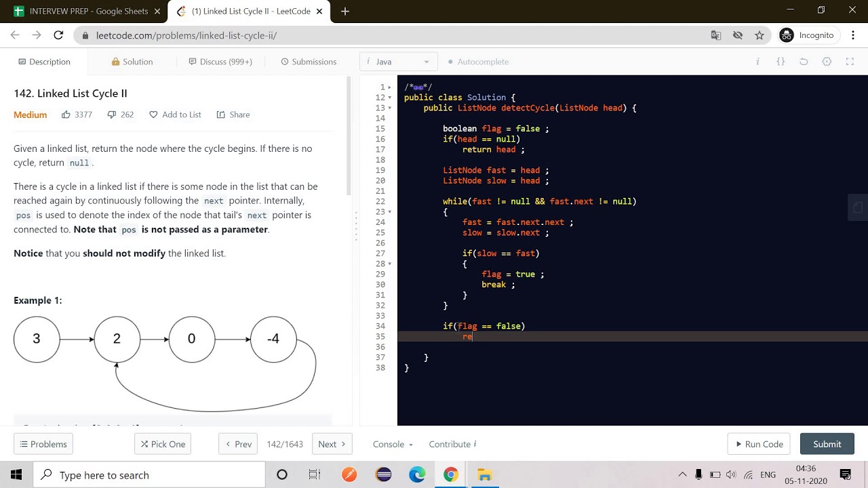Viewport: 868px width, 488px height.
Task: Click the description panel scrollbar
Action: [349, 136]
